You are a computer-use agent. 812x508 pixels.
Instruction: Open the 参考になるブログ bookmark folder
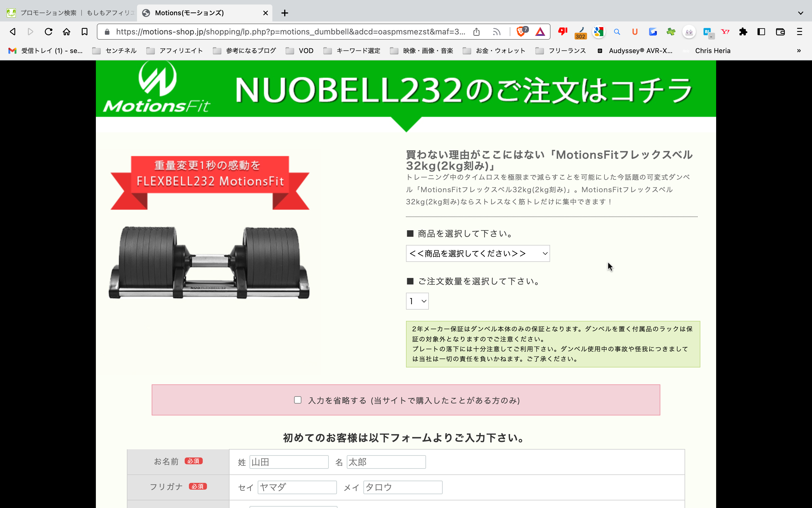click(244, 51)
